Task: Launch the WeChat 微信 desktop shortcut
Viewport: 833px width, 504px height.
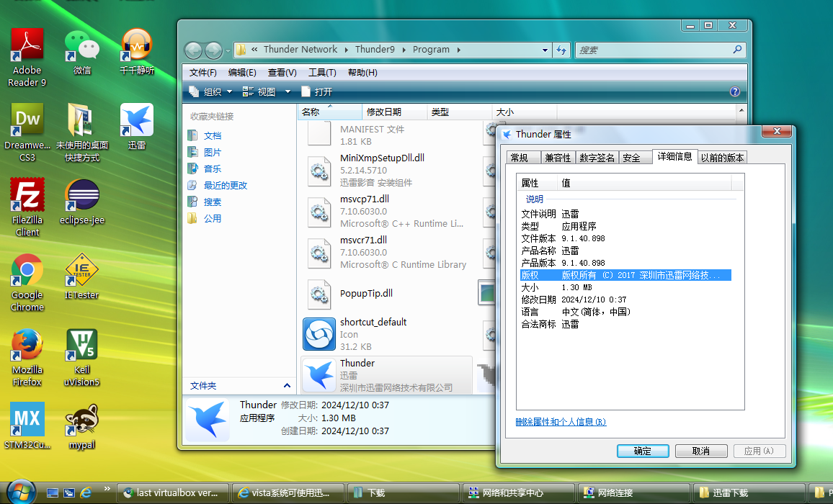Action: tap(82, 52)
